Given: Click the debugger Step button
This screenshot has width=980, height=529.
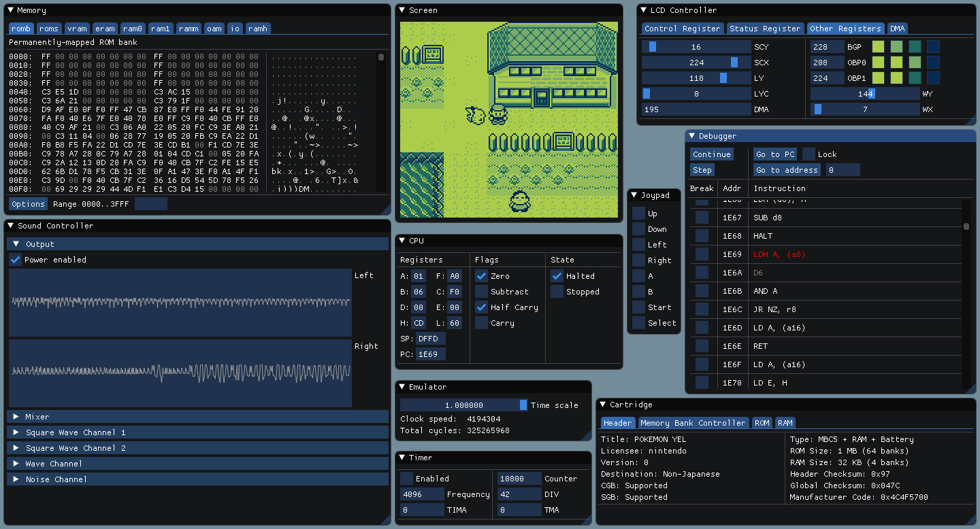Looking at the screenshot, I should point(702,170).
